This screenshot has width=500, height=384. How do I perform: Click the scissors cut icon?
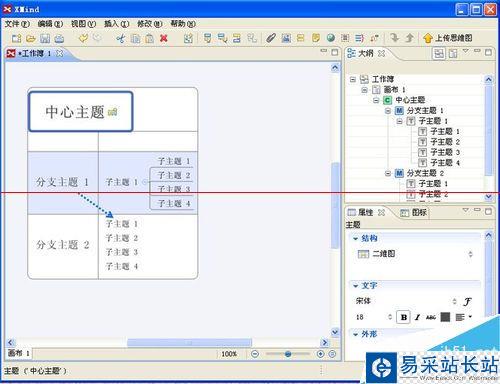click(x=121, y=38)
